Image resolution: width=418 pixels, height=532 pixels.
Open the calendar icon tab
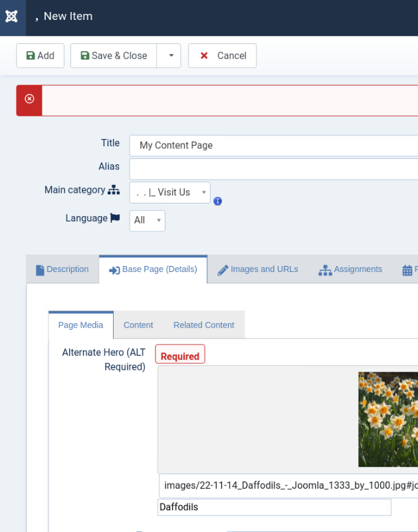407,270
